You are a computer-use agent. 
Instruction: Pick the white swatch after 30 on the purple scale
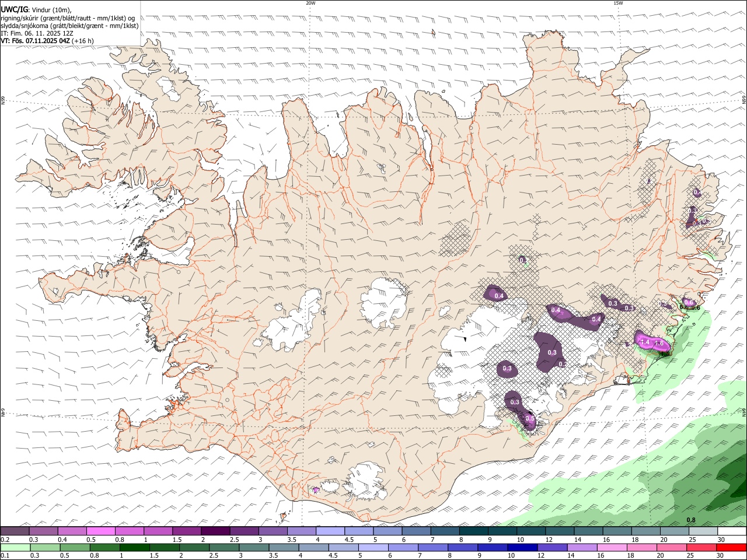[x=732, y=531]
